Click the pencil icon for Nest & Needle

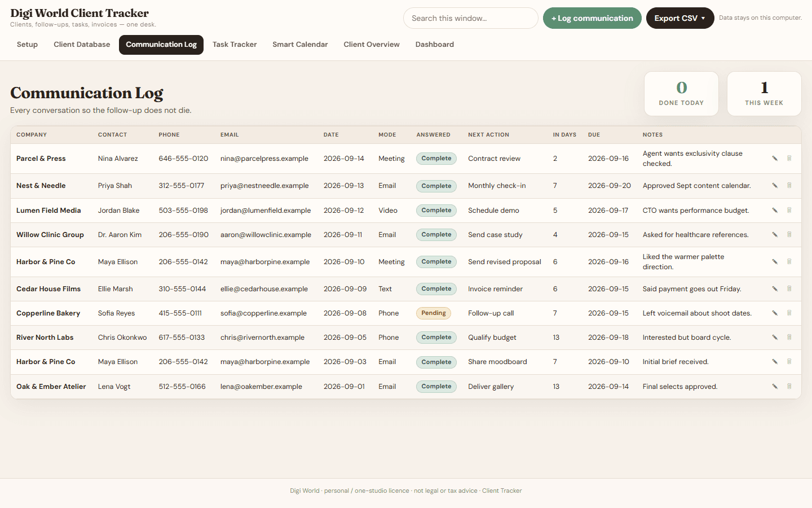tap(775, 186)
